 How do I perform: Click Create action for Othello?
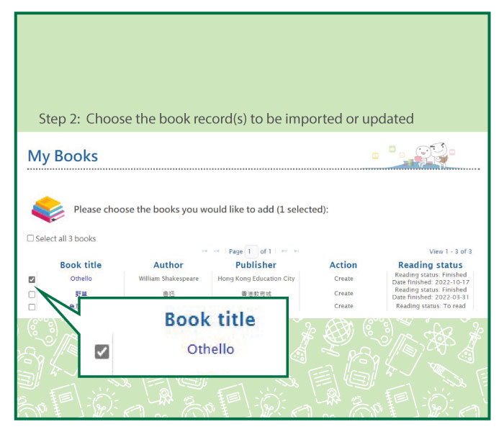343,279
